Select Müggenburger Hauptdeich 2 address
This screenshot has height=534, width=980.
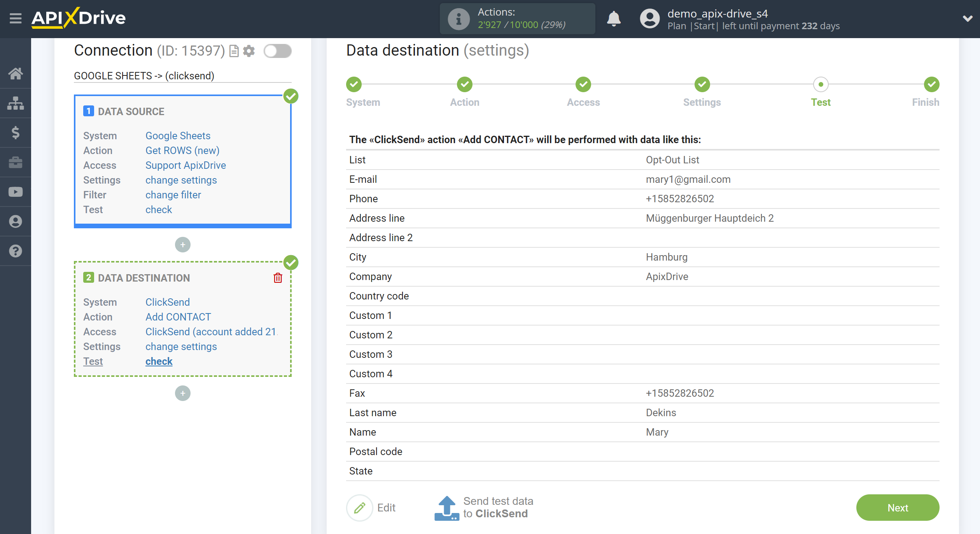point(710,218)
